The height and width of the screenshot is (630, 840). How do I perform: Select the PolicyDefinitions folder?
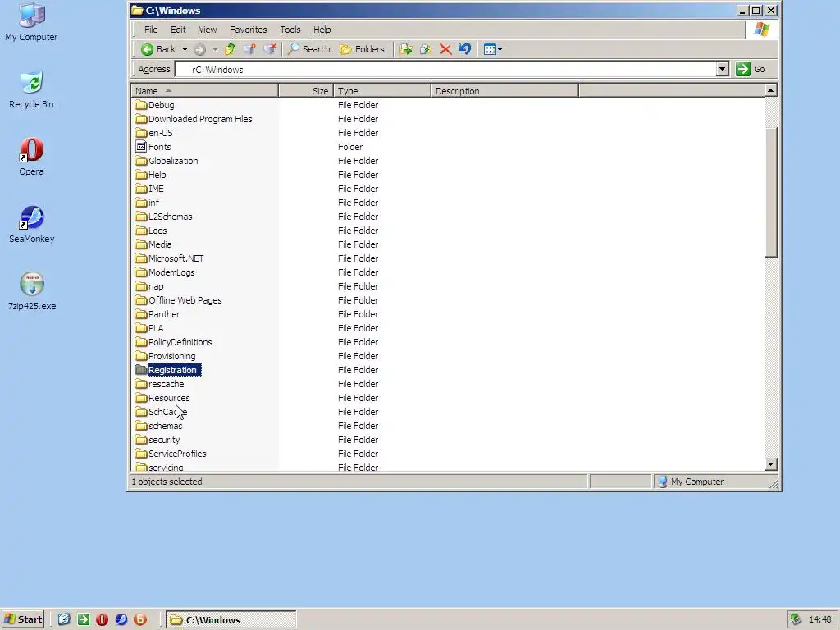click(174, 342)
